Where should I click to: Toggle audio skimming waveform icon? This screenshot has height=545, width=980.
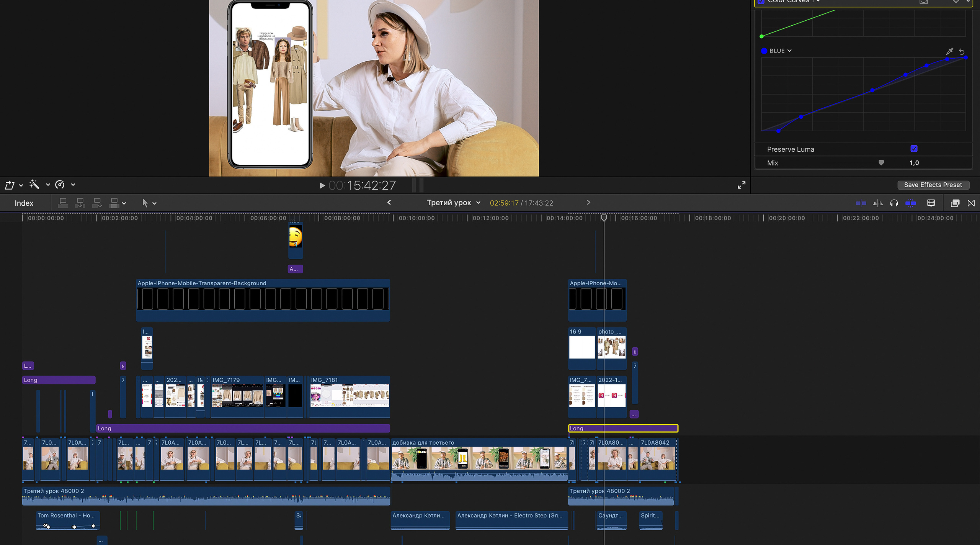878,203
